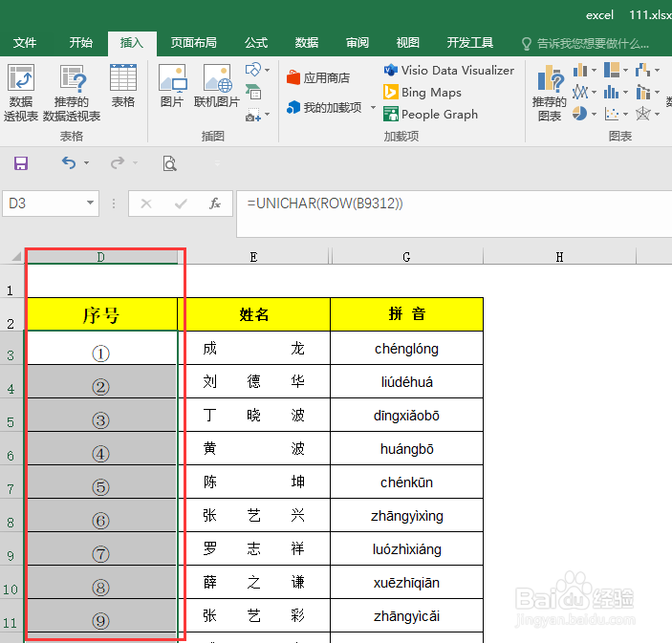The height and width of the screenshot is (643, 672).
Task: Select row 5 header
Action: [12, 415]
